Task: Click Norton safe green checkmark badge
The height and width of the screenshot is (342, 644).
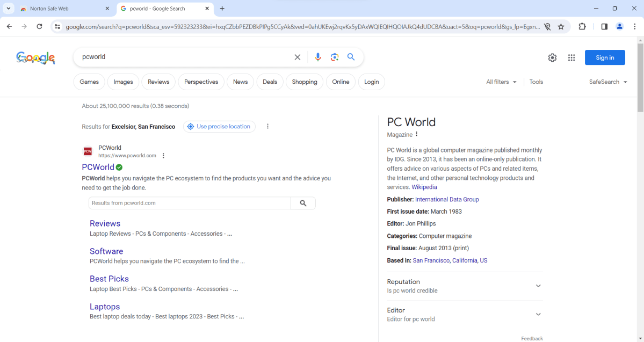Action: pos(119,167)
